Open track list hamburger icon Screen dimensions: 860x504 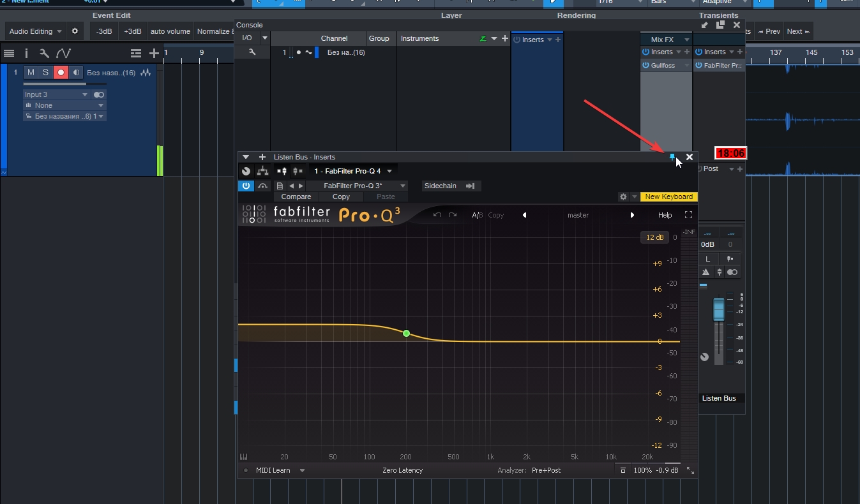point(9,54)
